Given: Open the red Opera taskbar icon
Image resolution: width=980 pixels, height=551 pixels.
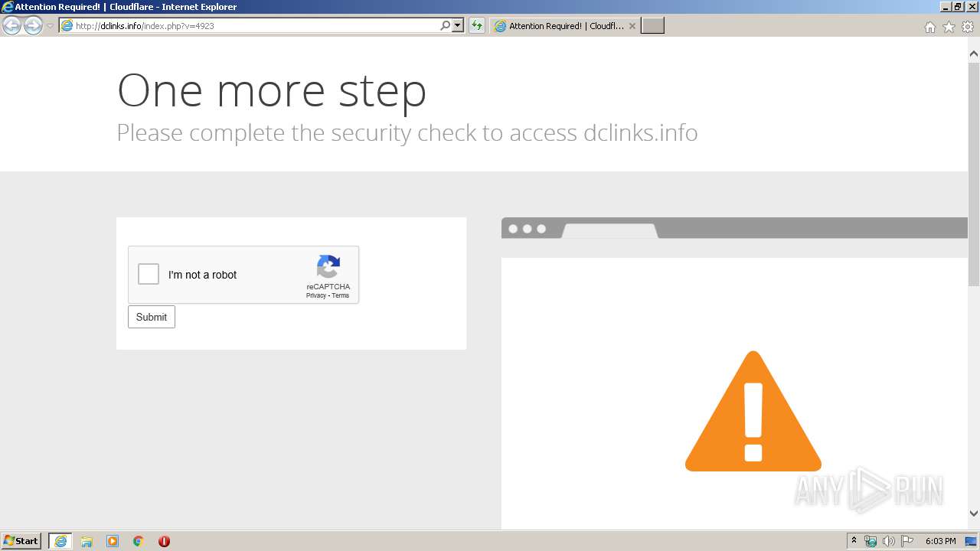Looking at the screenshot, I should (x=164, y=541).
